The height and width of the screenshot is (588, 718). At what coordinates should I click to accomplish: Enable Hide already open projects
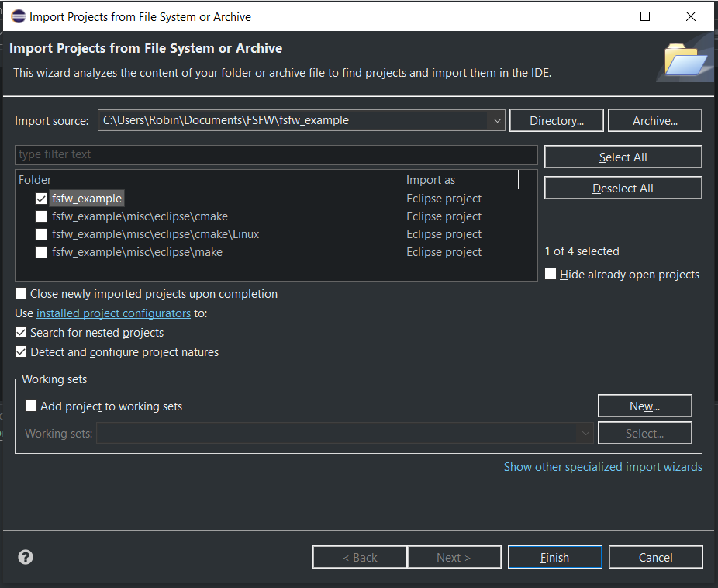click(551, 274)
